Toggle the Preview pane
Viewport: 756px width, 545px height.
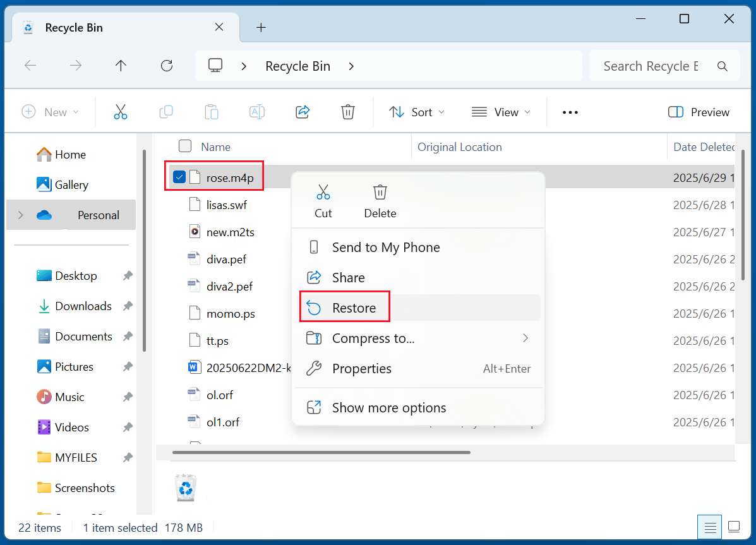pyautogui.click(x=699, y=112)
